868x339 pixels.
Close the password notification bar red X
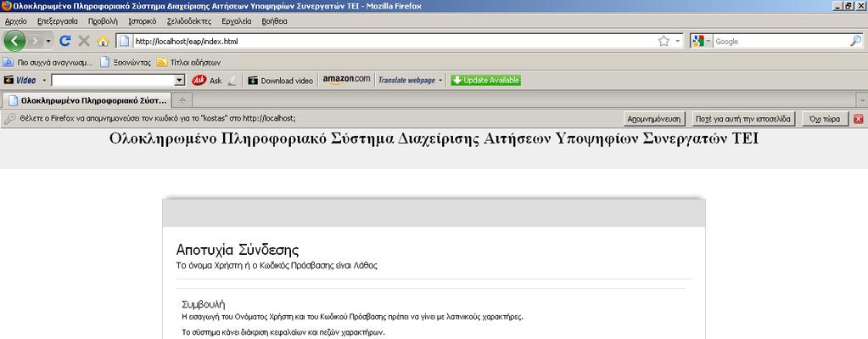[859, 119]
